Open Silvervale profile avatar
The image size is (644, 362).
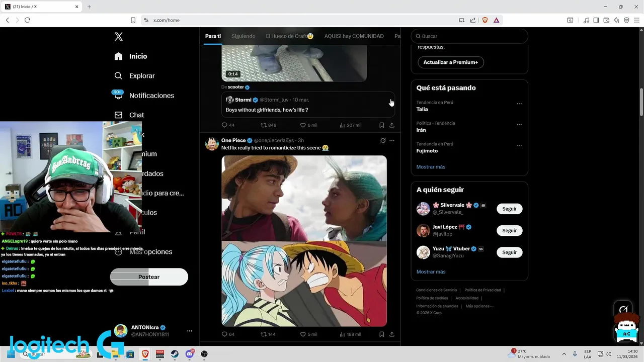click(423, 209)
